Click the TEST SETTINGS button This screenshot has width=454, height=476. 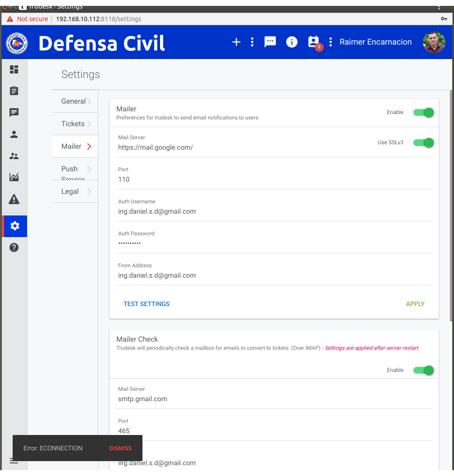pyautogui.click(x=147, y=304)
